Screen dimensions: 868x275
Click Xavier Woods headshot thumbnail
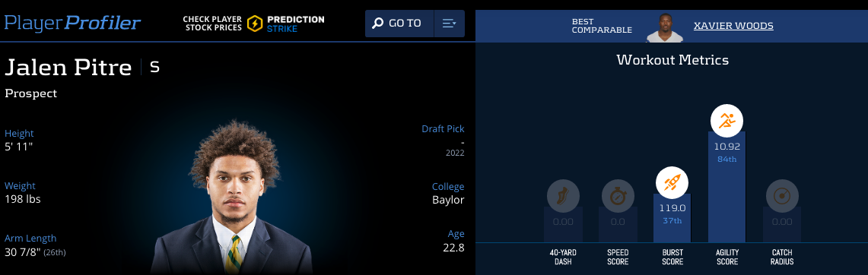coord(664,27)
